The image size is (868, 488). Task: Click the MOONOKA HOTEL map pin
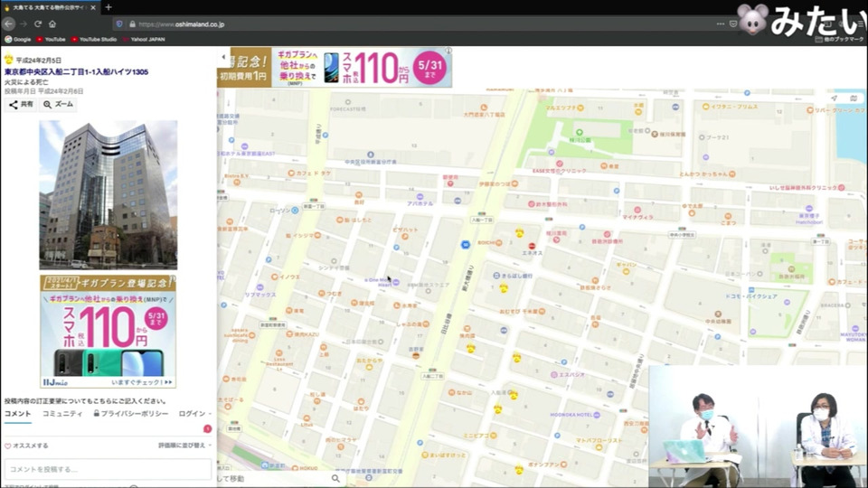[596, 415]
